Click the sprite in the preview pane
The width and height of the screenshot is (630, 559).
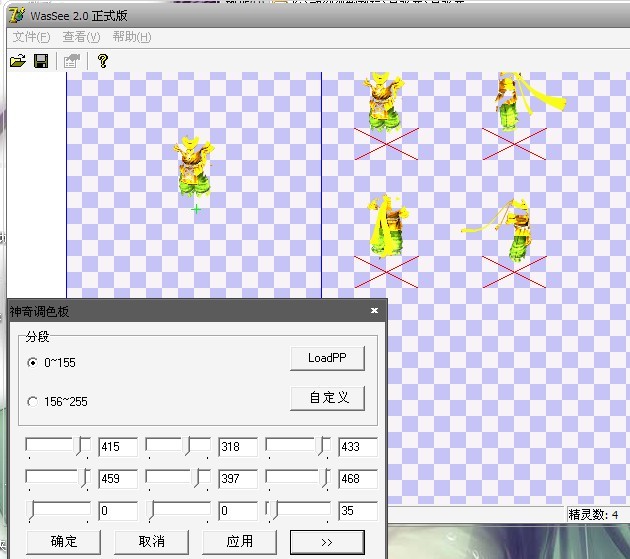(194, 166)
